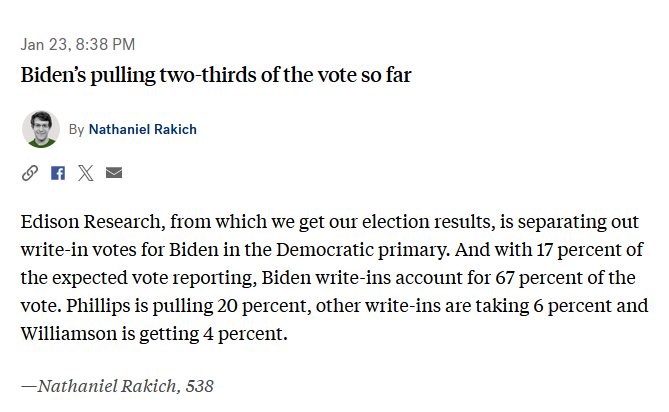
Task: Share this post on X
Action: click(x=85, y=173)
